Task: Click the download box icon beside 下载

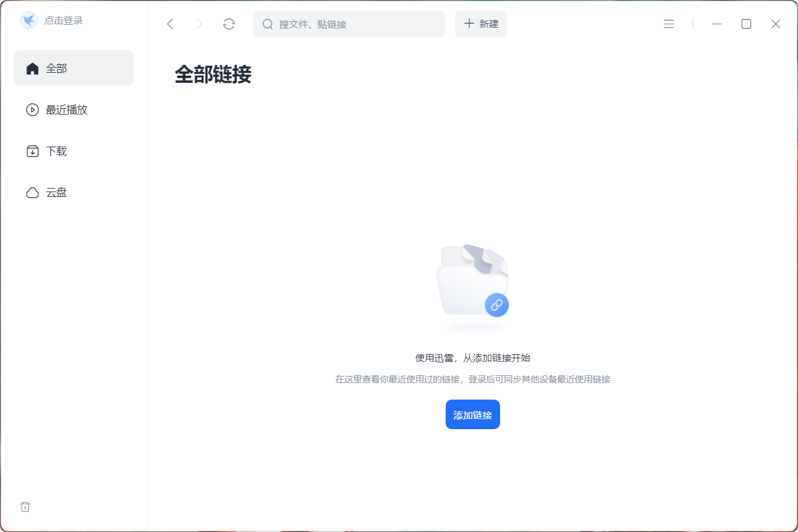Action: coord(33,151)
